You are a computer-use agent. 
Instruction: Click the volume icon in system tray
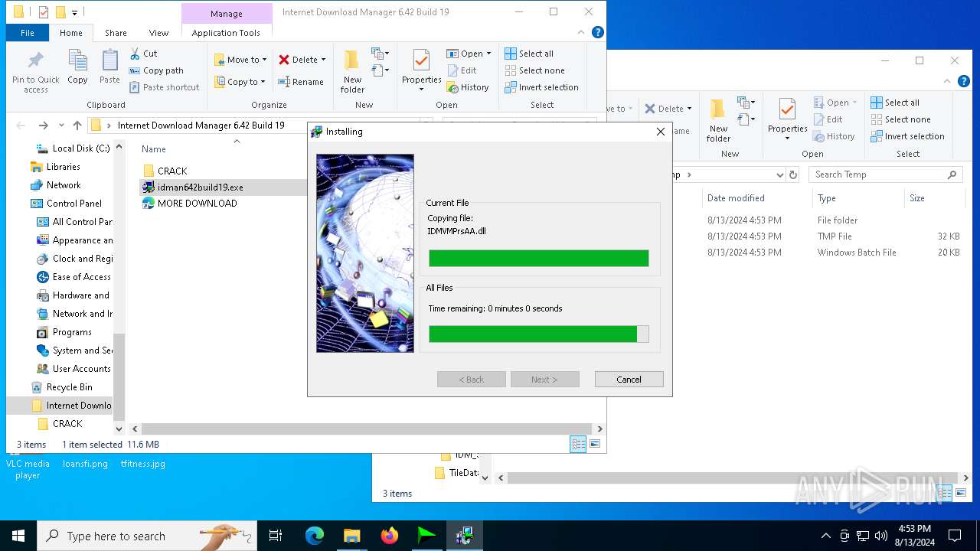pyautogui.click(x=881, y=536)
